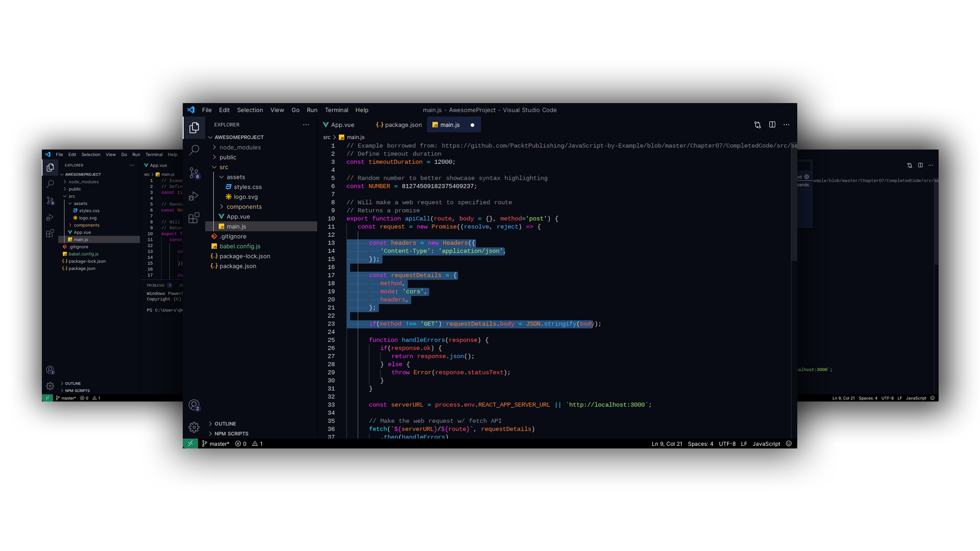The width and height of the screenshot is (980, 551).
Task: Click the Manage gear icon bottom left
Action: click(194, 427)
